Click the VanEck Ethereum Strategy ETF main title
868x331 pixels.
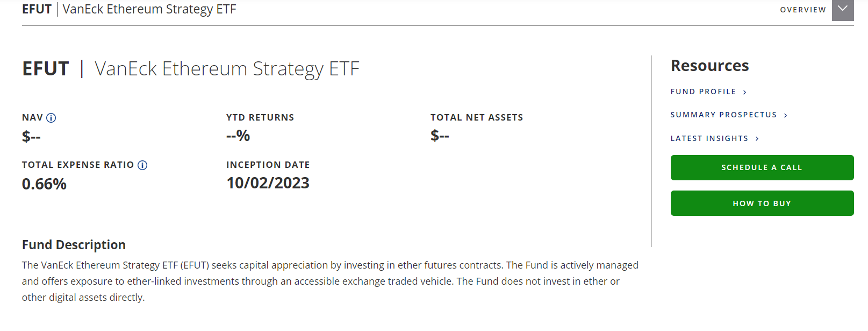click(227, 69)
